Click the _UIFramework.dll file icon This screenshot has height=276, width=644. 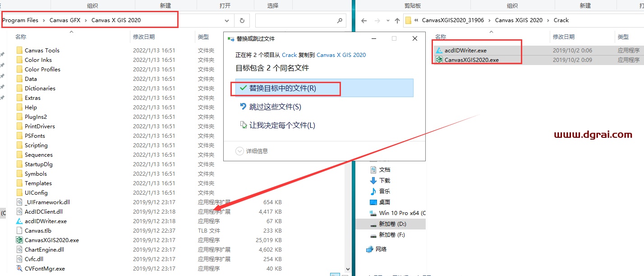pyautogui.click(x=19, y=202)
